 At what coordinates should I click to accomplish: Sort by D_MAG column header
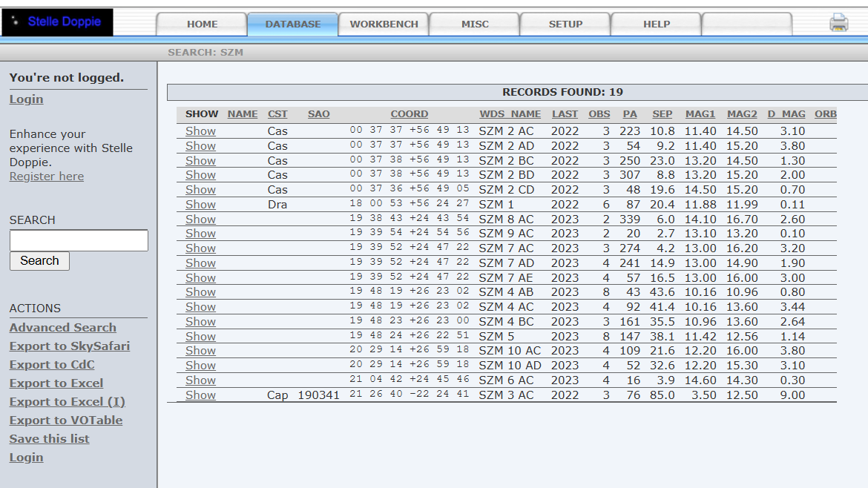point(786,114)
